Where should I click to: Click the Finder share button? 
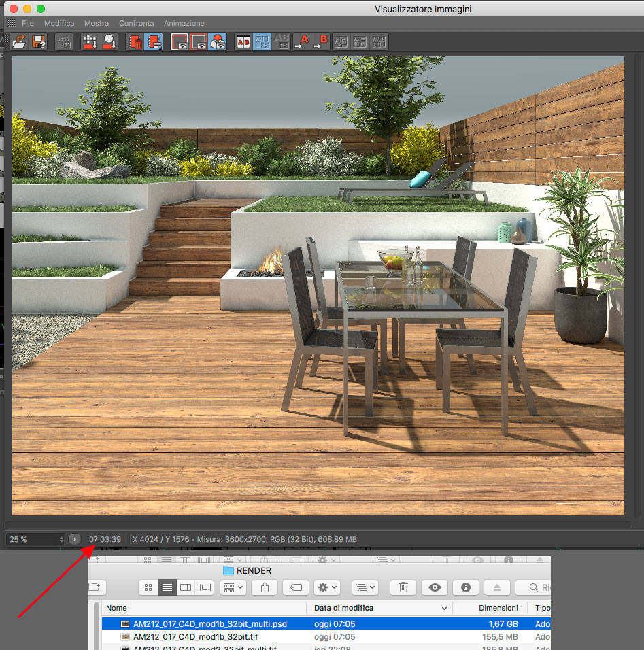coord(265,587)
